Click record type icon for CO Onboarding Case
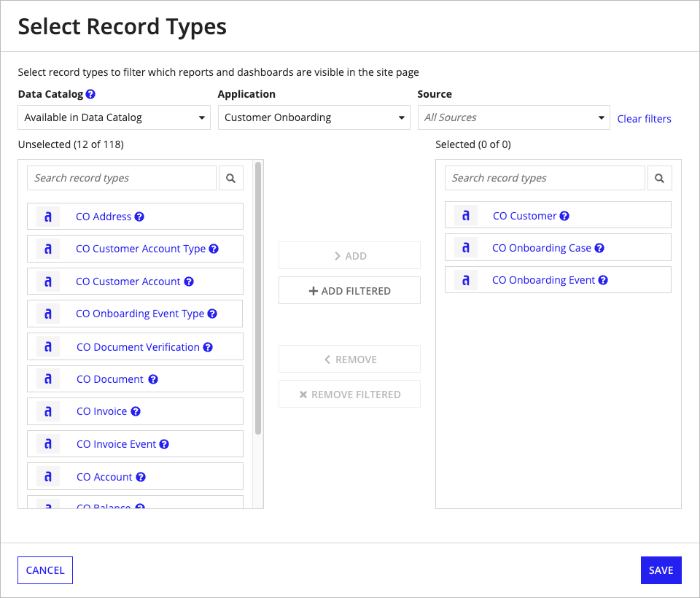This screenshot has height=598, width=700. pyautogui.click(x=466, y=247)
